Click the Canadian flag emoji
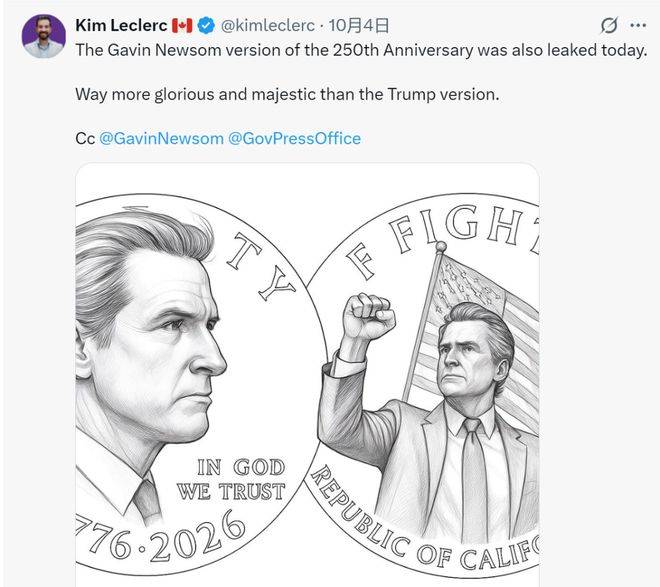 pos(182,24)
